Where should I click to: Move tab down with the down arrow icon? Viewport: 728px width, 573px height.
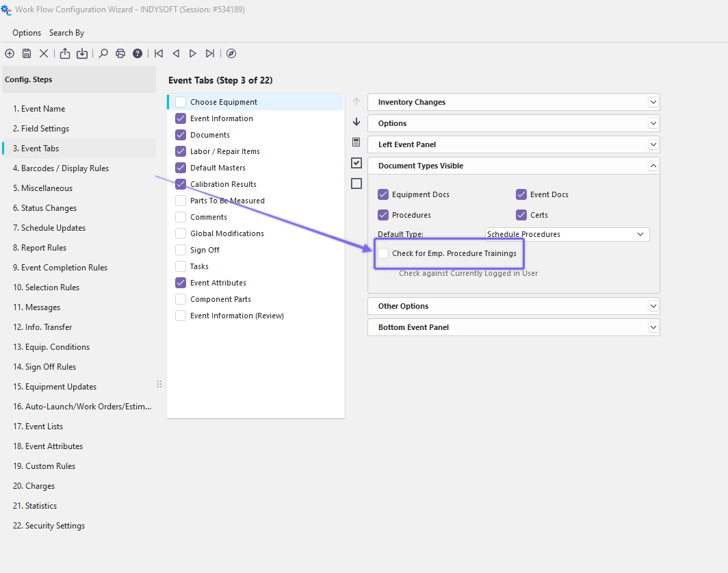[x=356, y=122]
